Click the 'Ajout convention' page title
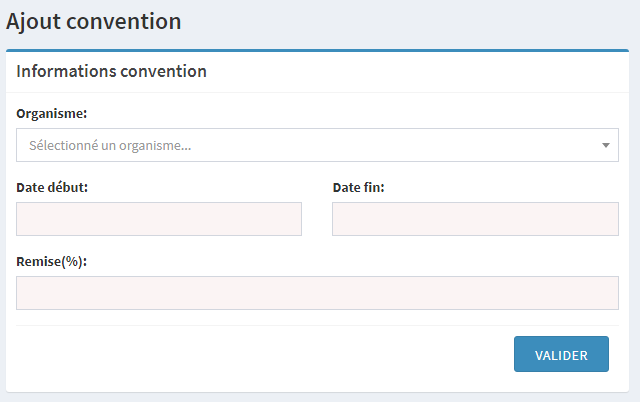This screenshot has width=640, height=402. click(x=94, y=21)
